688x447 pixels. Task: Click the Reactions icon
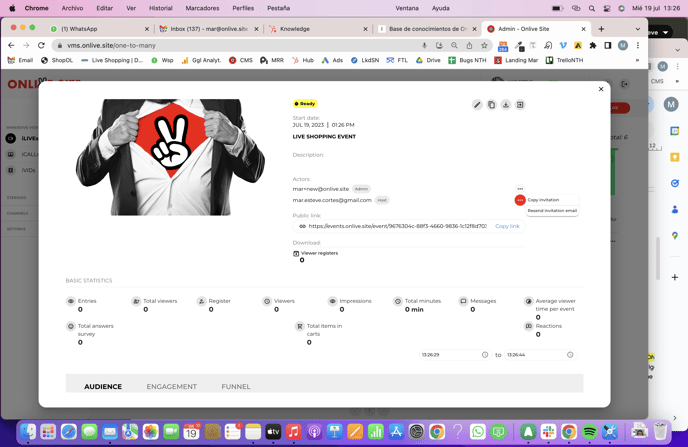(x=529, y=326)
